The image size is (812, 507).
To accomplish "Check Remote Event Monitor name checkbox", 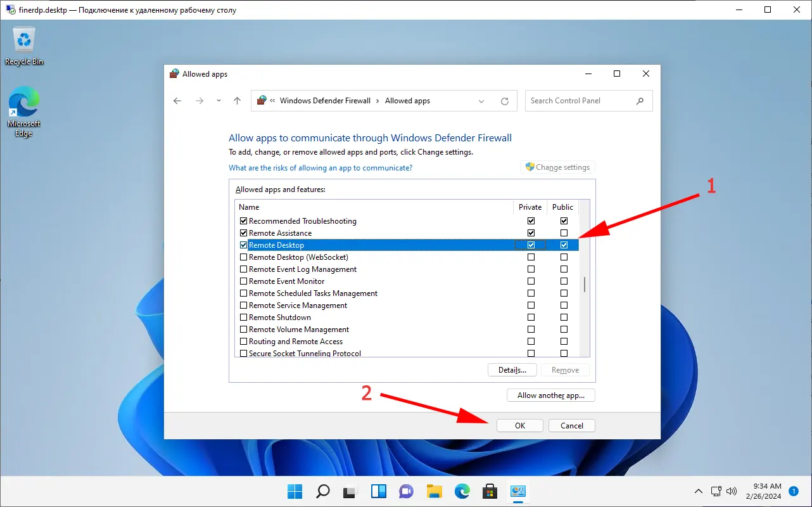I will [243, 281].
